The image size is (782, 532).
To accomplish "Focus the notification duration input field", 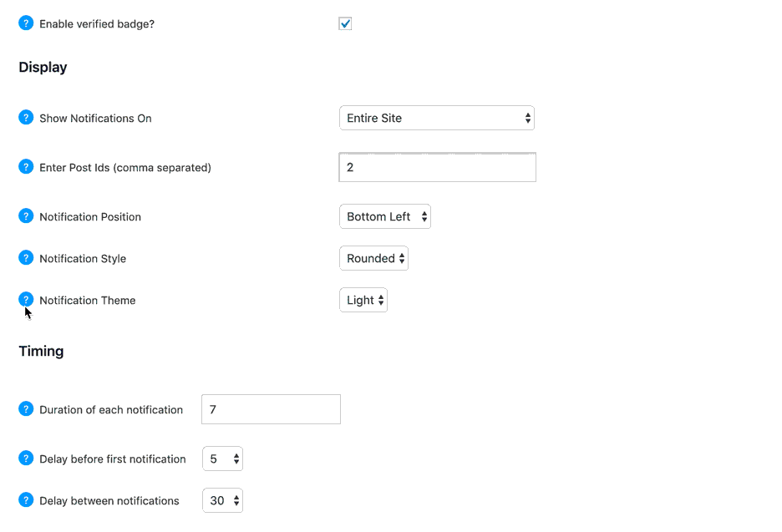I will [271, 409].
